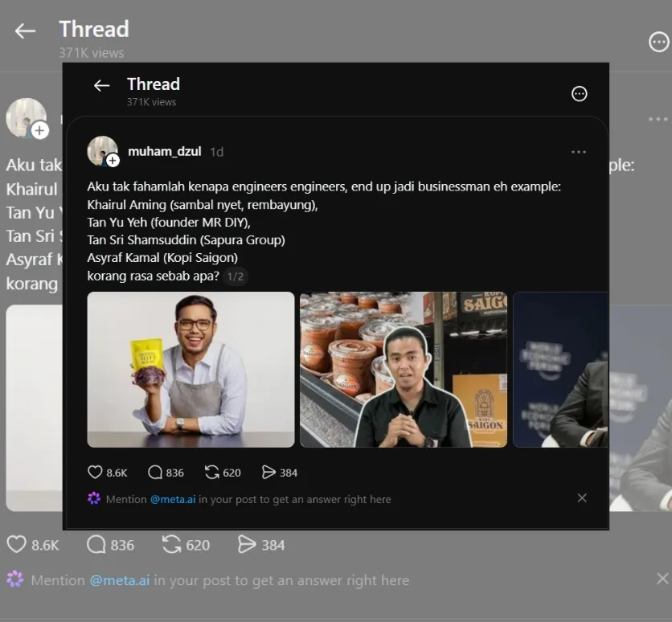
Task: Repost the background post showing 620
Action: pos(171,545)
